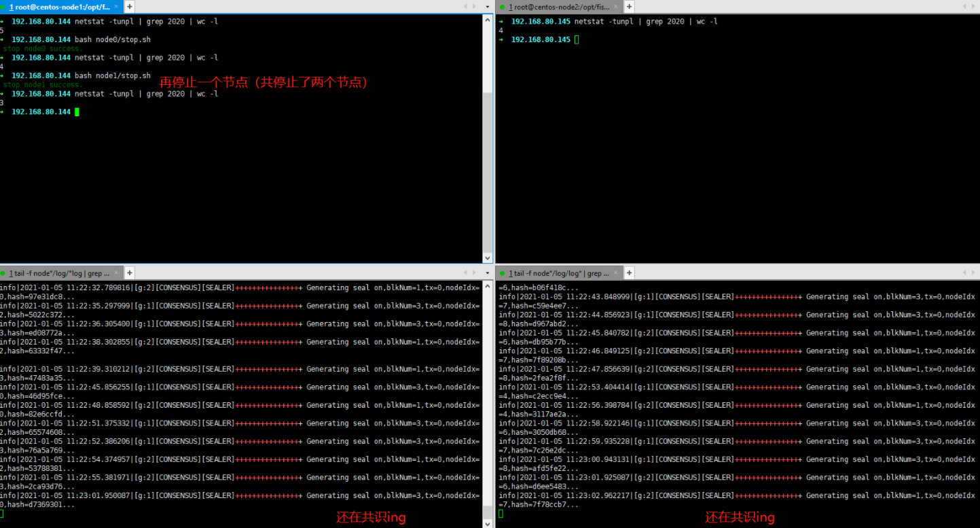
Task: Open tab list dropdown in centos-node1 pane
Action: (487, 6)
